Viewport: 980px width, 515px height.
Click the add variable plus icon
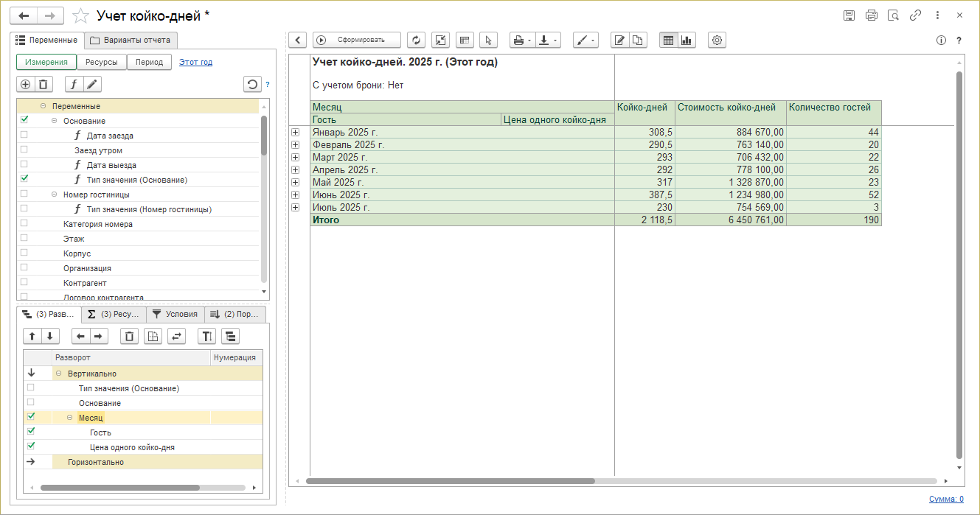25,85
